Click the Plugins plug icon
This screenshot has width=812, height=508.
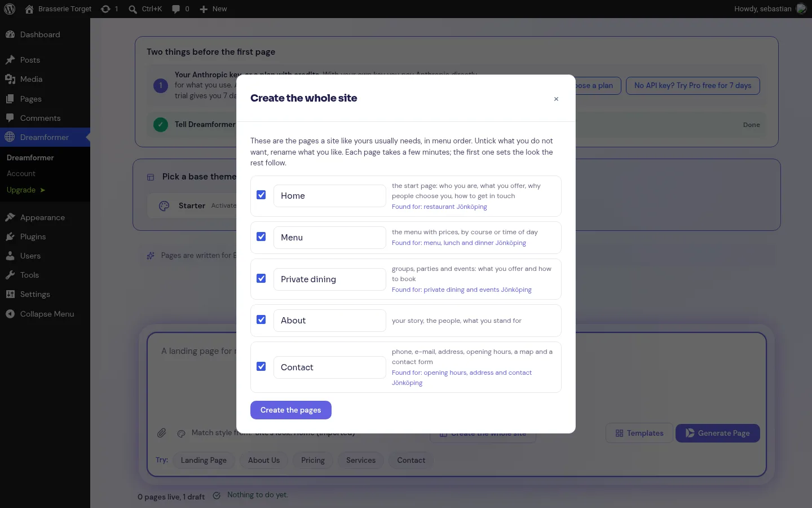10,237
